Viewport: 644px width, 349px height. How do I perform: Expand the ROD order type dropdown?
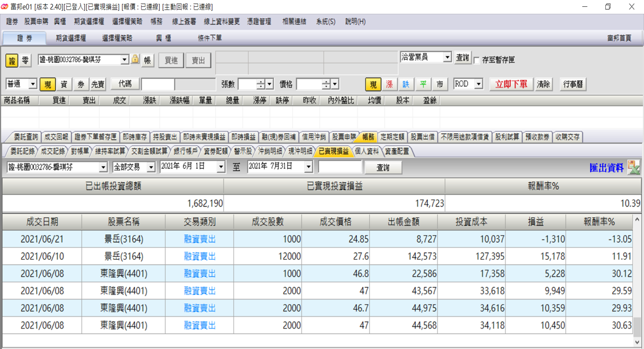(x=468, y=84)
